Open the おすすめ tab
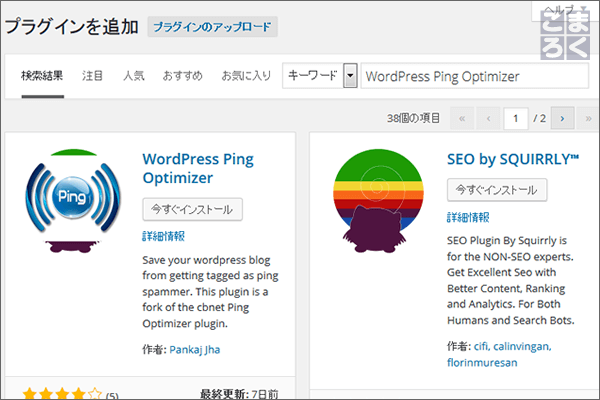Screen dimensions: 600x400 point(183,76)
